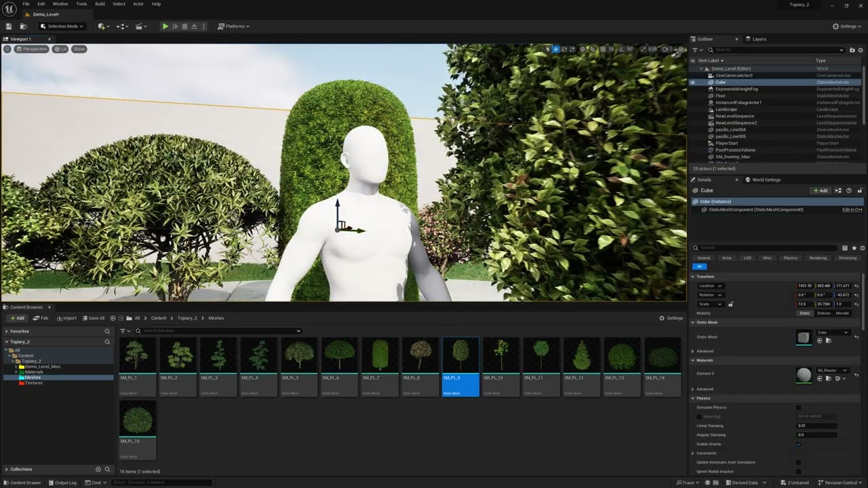This screenshot has height=488, width=868.
Task: Click the Lit view mode button
Action: point(61,49)
